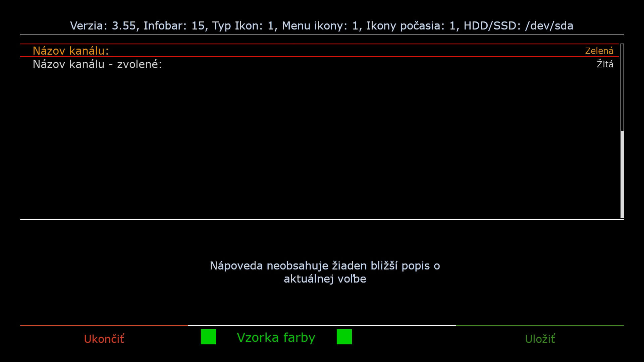Click the green line above Uložiť
The width and height of the screenshot is (644, 362).
click(x=540, y=325)
